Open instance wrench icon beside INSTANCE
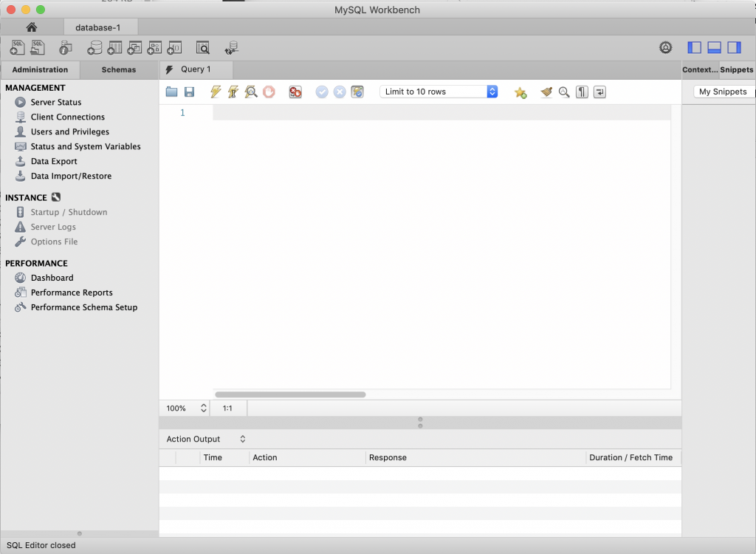The width and height of the screenshot is (756, 554). [x=56, y=197]
